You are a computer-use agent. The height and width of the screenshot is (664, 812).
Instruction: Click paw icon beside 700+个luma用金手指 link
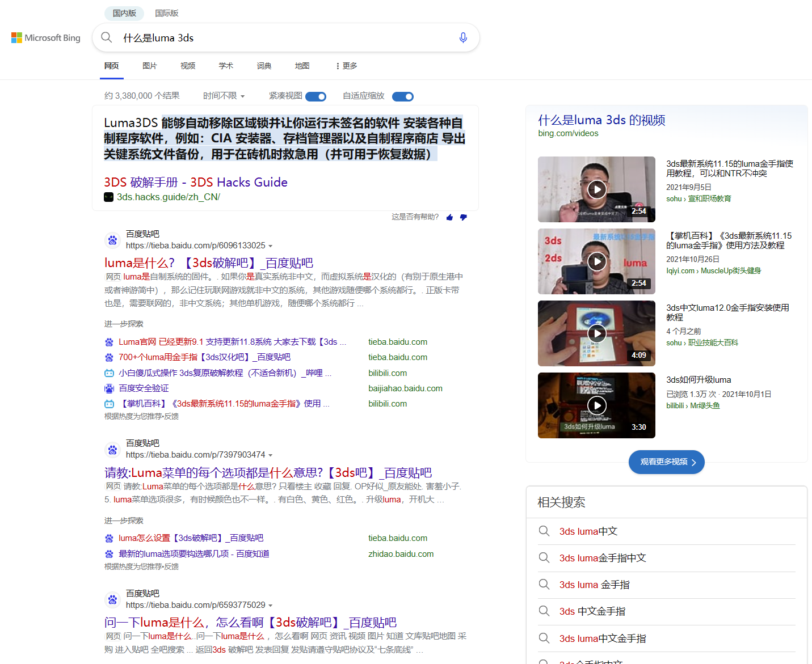click(x=109, y=357)
